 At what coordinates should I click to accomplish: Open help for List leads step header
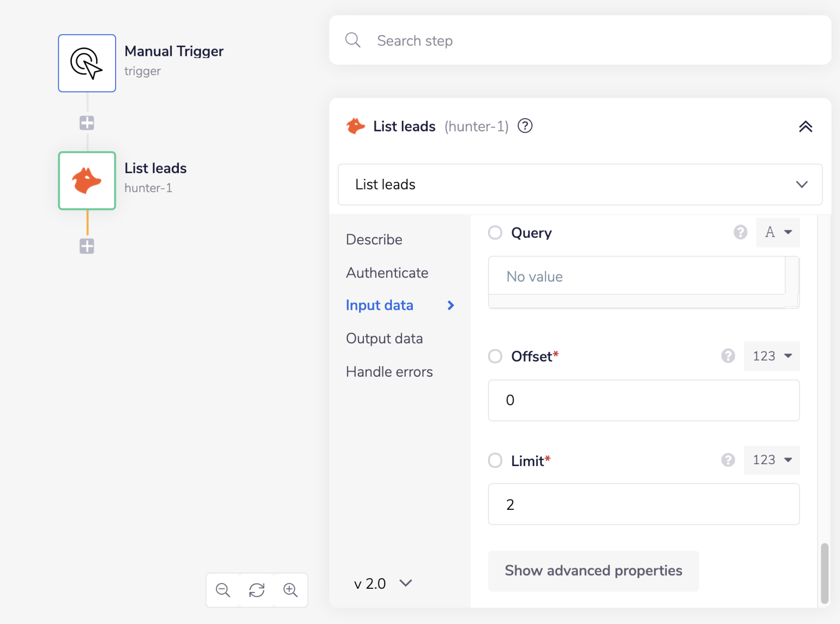[x=525, y=126]
